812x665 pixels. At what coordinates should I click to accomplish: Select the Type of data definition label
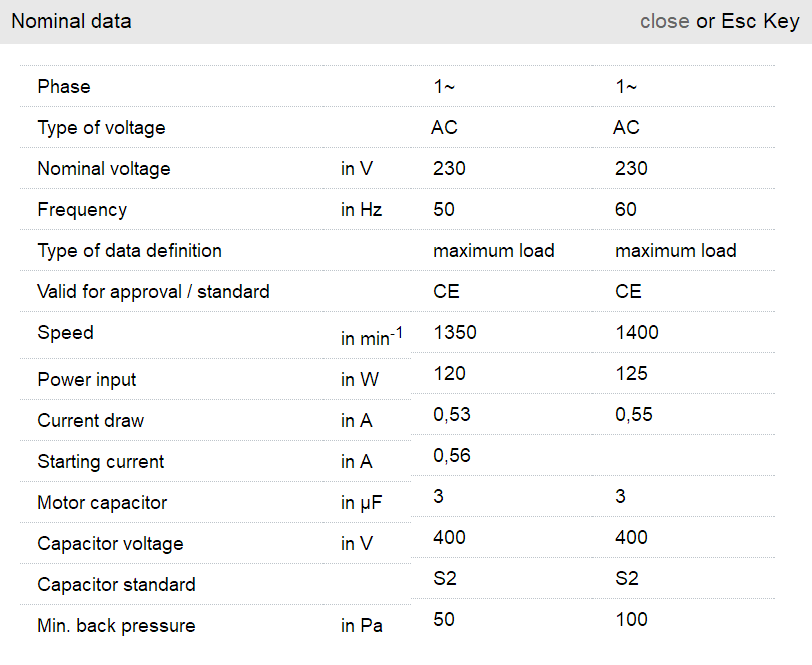click(129, 251)
